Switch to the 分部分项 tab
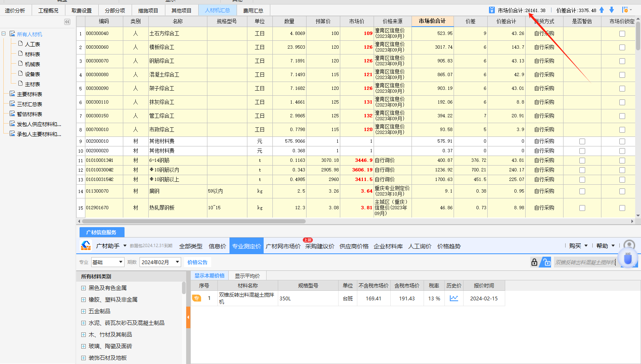This screenshot has width=641, height=364. (x=115, y=10)
